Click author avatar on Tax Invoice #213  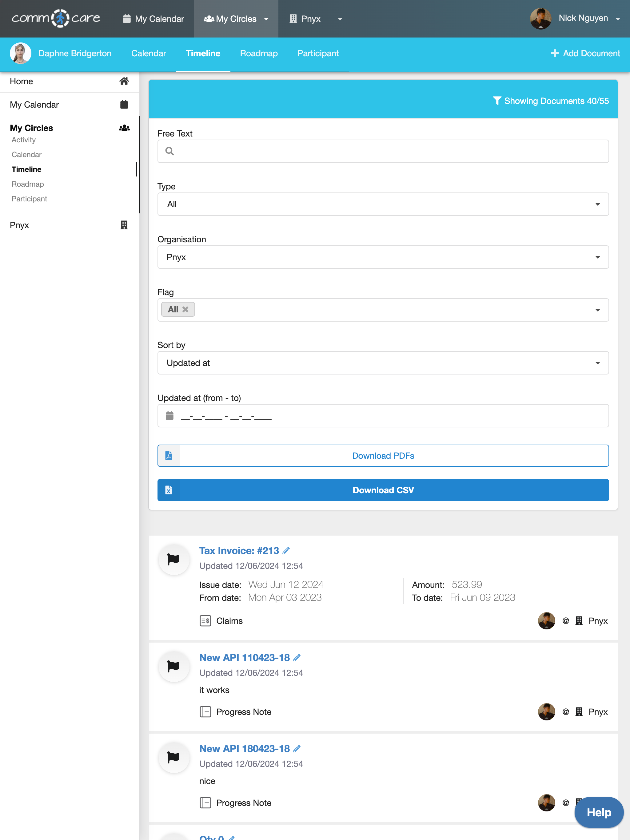[546, 621]
